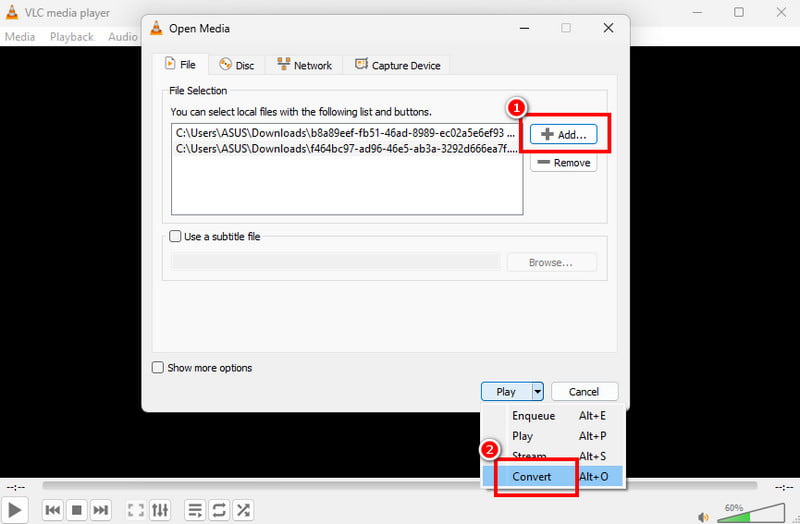Click the next track icon
800x524 pixels.
click(x=101, y=510)
